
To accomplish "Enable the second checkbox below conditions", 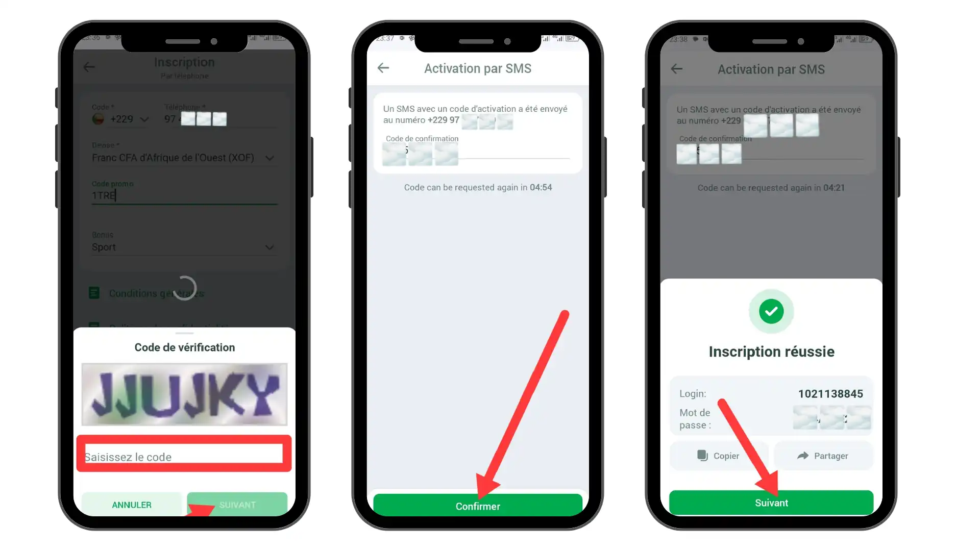I will pos(93,322).
